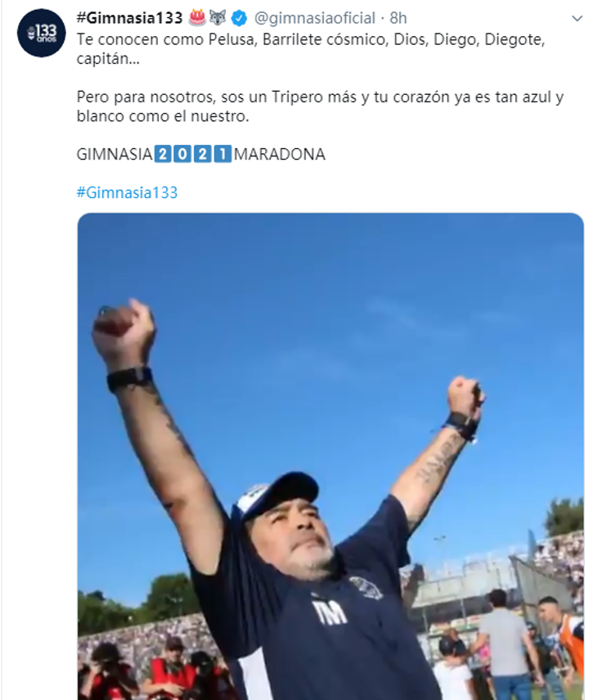The width and height of the screenshot is (589, 700).
Task: Click the 'blanco como el nuestro' line
Action: (x=163, y=116)
